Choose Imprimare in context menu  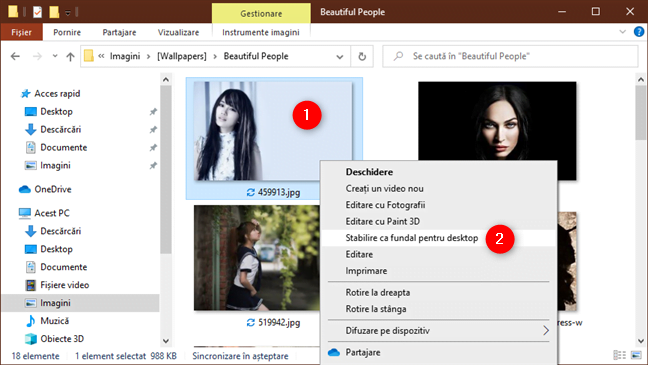439,271
